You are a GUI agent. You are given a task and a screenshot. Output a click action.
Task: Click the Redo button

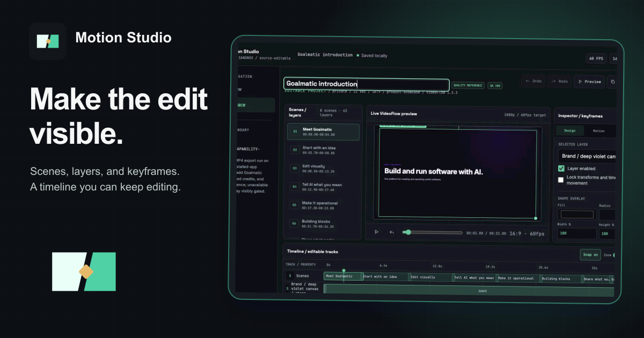[559, 82]
